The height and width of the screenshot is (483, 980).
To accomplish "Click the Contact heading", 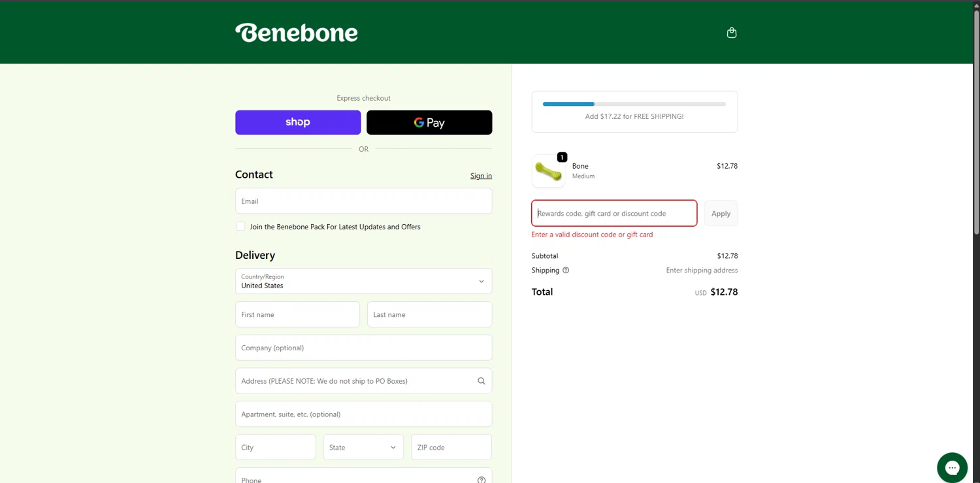I will point(254,175).
